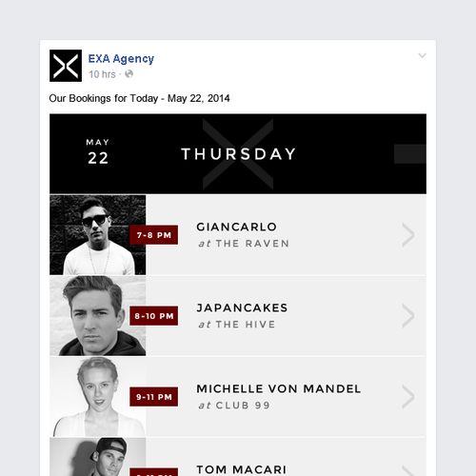Image resolution: width=476 pixels, height=476 pixels.
Task: Open the chevron arrow beside Giancarlo
Action: [x=408, y=235]
